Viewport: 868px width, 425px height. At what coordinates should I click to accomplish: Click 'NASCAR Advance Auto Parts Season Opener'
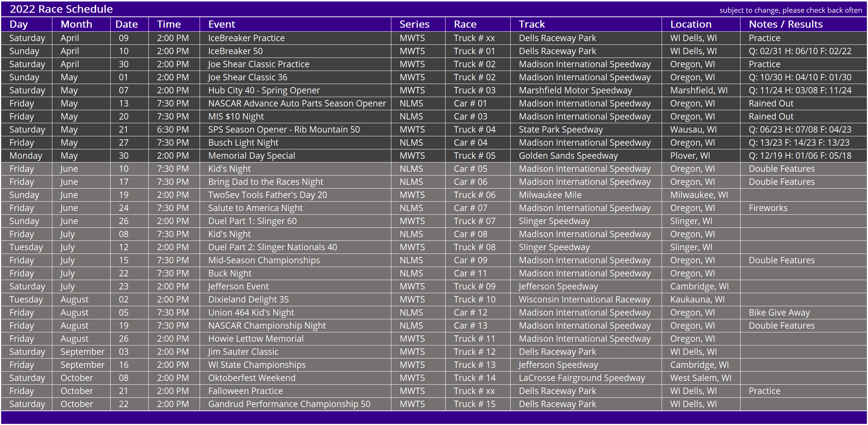tap(297, 103)
